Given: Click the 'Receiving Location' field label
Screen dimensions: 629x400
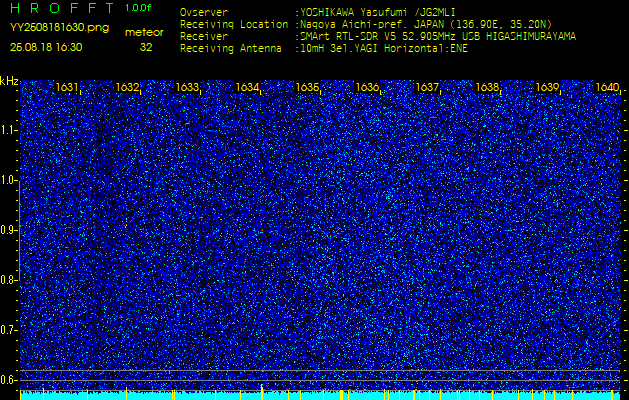Looking at the screenshot, I should click(x=234, y=24).
